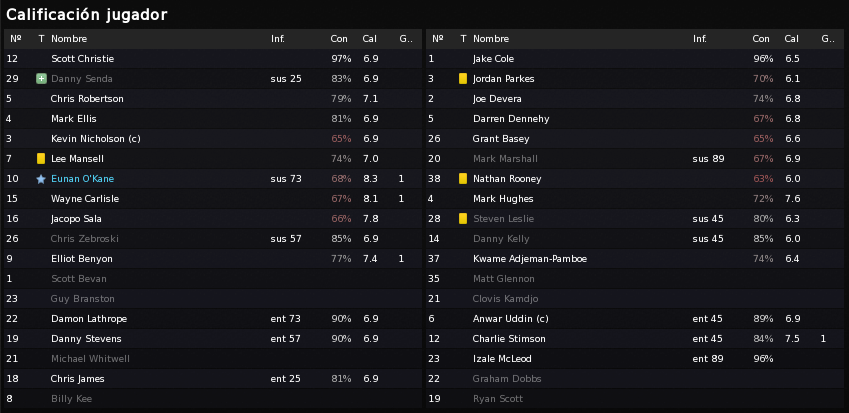Select substitute Izale McLeod's row
The image size is (849, 413).
(x=635, y=359)
